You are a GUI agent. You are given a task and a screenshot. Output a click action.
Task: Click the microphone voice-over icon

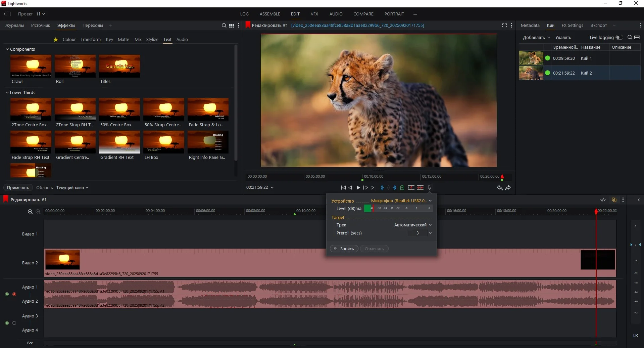click(x=429, y=188)
